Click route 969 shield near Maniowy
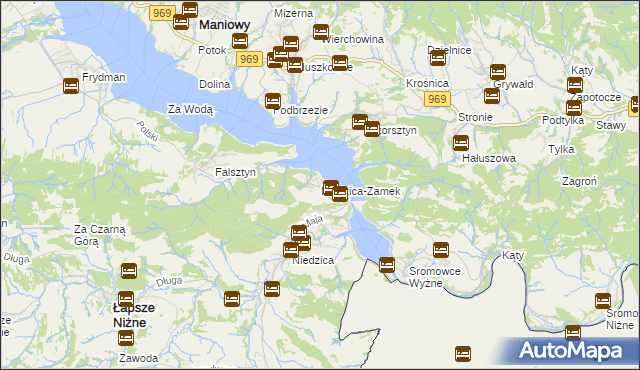The height and width of the screenshot is (370, 640). (x=162, y=13)
